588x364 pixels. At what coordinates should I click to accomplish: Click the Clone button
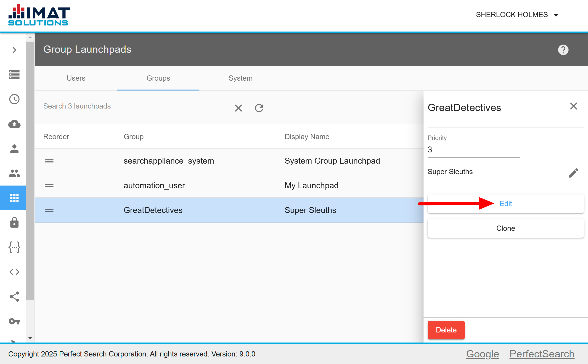coord(506,228)
